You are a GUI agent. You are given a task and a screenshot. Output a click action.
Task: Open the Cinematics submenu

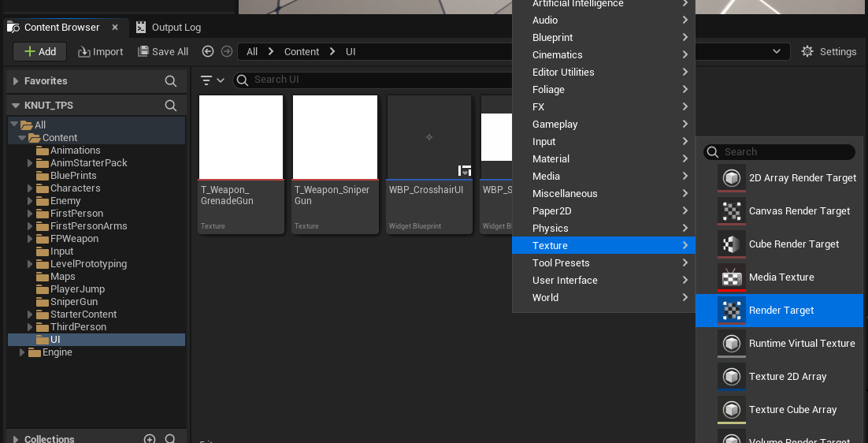click(x=603, y=55)
